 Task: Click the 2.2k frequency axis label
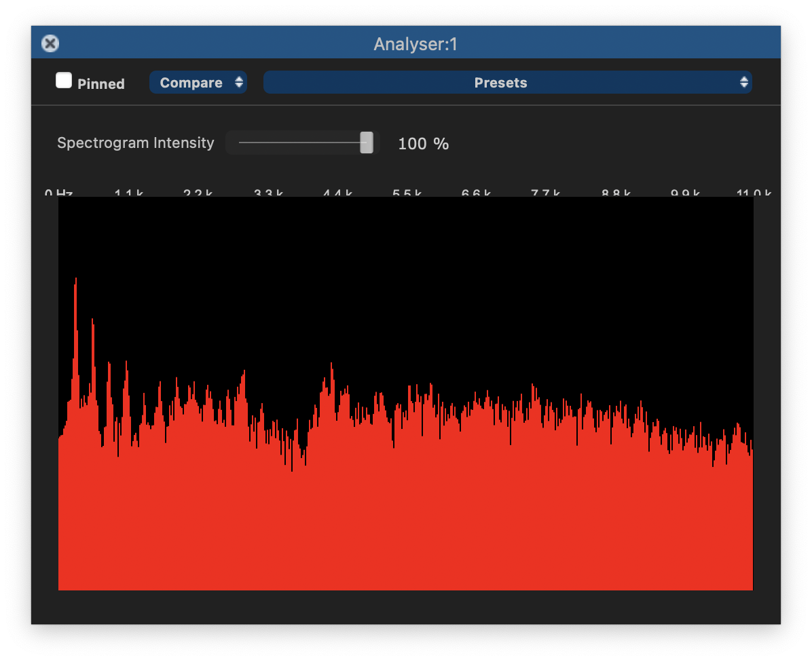(198, 193)
